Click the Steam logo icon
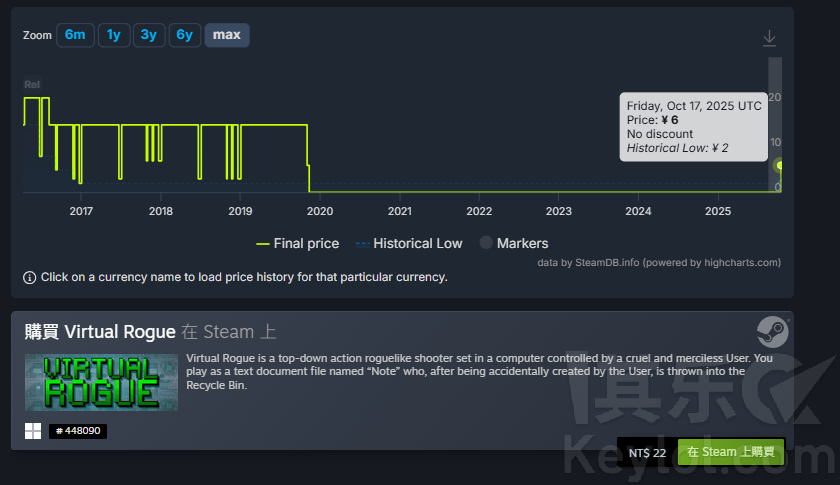 (x=771, y=331)
